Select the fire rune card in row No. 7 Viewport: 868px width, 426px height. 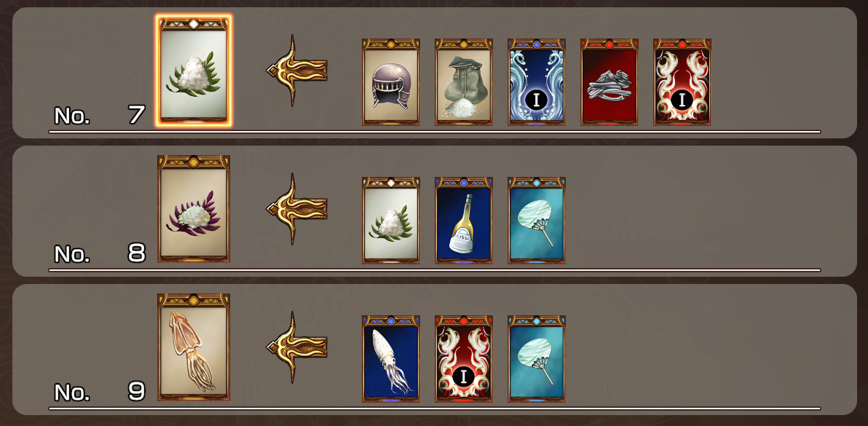pyautogui.click(x=682, y=82)
